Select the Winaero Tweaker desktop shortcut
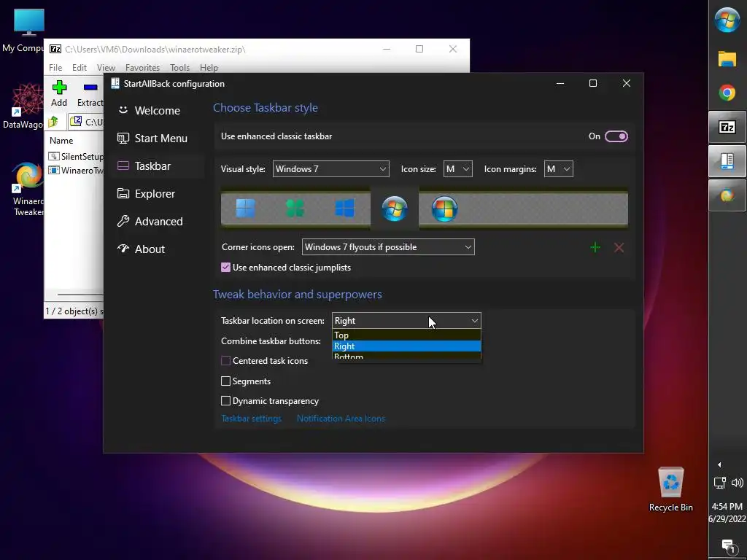Image resolution: width=747 pixels, height=560 pixels. [x=28, y=189]
